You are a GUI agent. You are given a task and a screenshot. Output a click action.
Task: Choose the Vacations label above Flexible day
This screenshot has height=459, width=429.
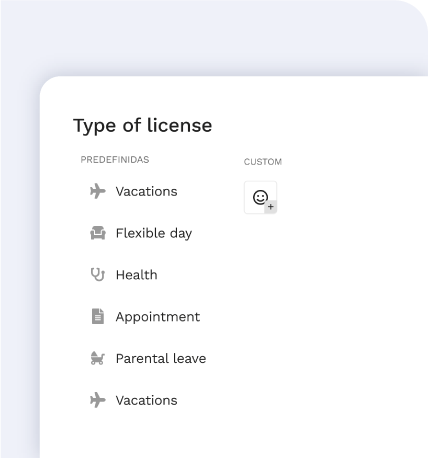146,191
